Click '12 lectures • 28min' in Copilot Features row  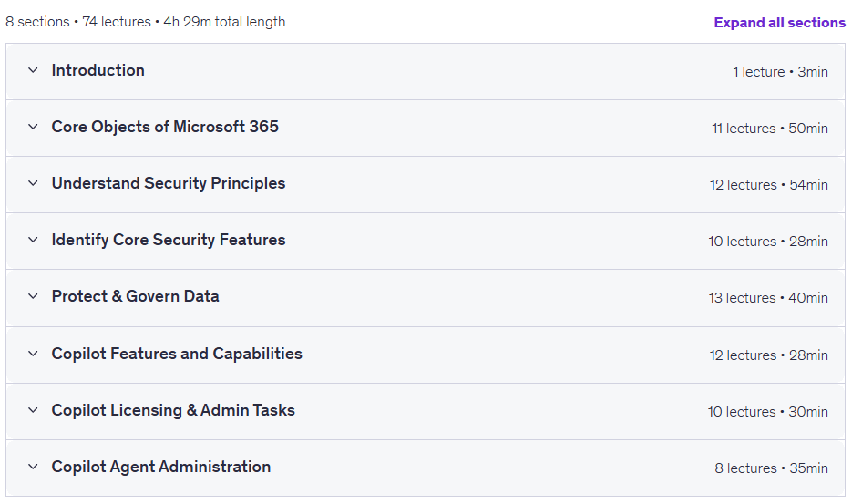pos(768,355)
